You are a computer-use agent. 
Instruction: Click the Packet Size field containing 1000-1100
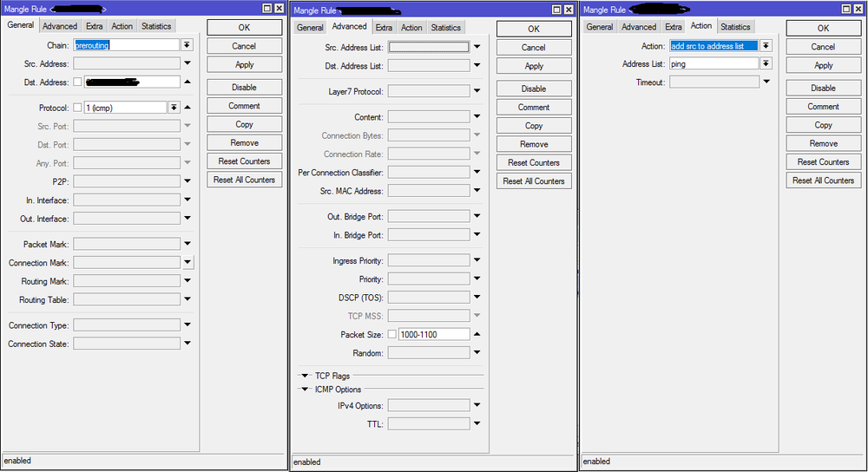click(433, 334)
